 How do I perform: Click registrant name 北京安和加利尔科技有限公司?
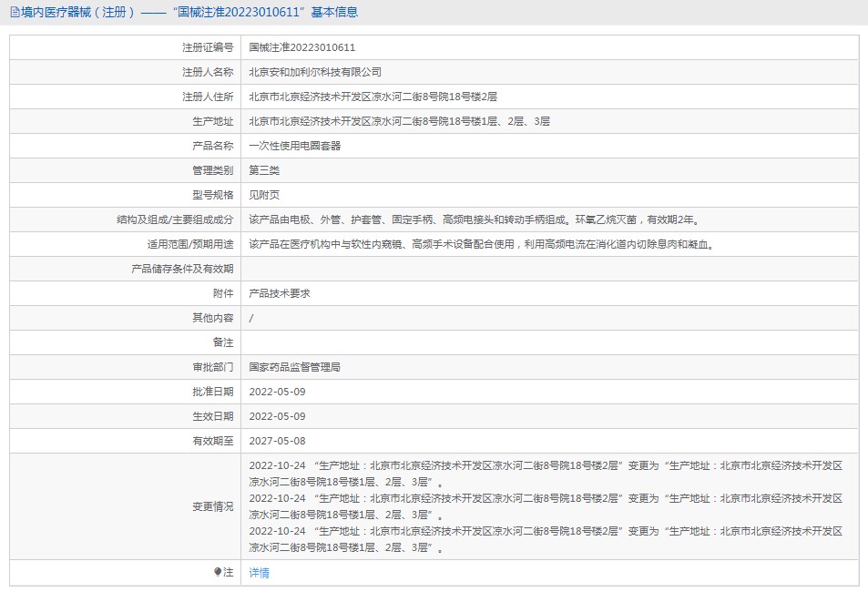[315, 72]
